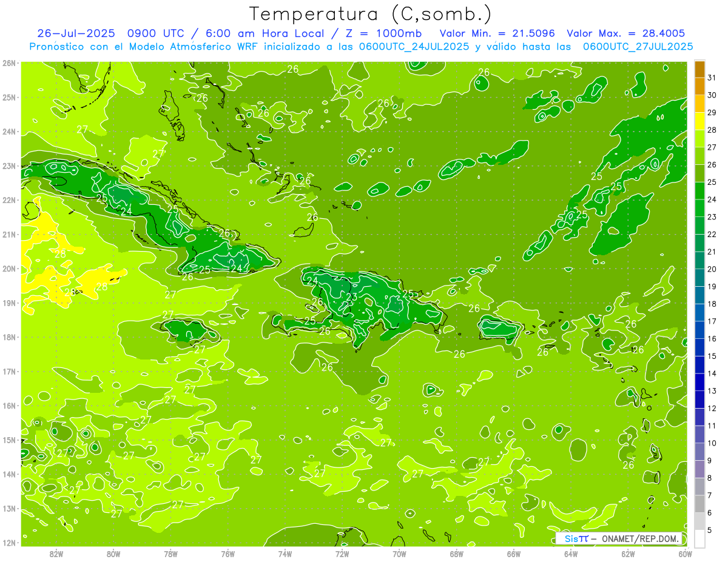Pick the white swatch below 5 on the scale

[x=699, y=538]
